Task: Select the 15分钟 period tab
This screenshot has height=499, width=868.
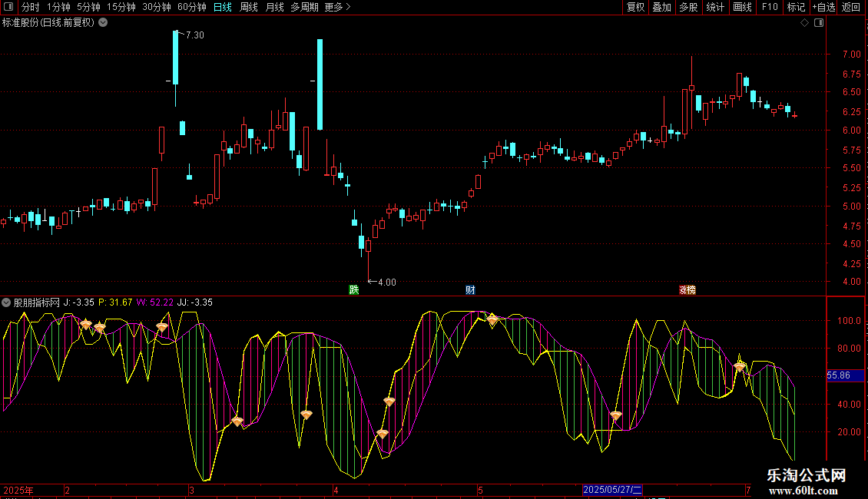Action: click(121, 7)
